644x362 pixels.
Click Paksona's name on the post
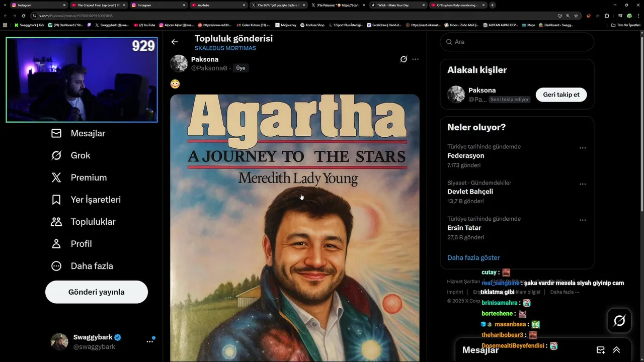(205, 59)
